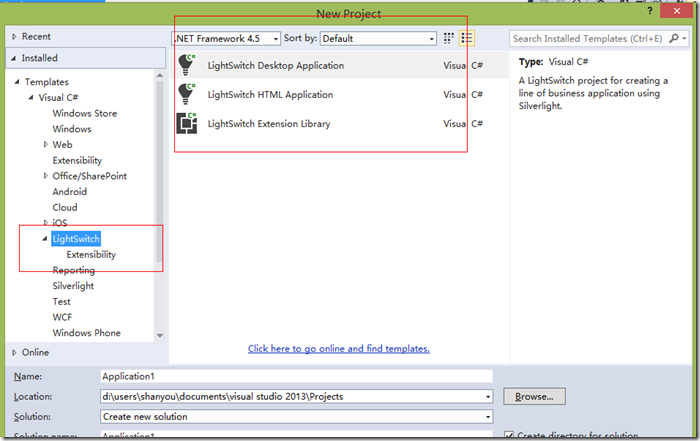Image resolution: width=700 pixels, height=441 pixels.
Task: Click the template tree scrollbar thumb
Action: [x=159, y=172]
